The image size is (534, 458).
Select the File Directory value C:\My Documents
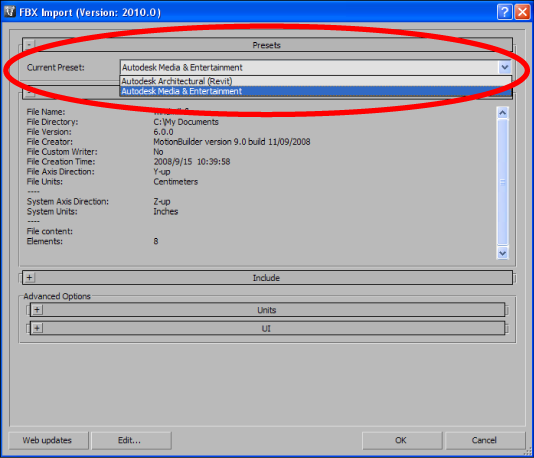coord(186,122)
